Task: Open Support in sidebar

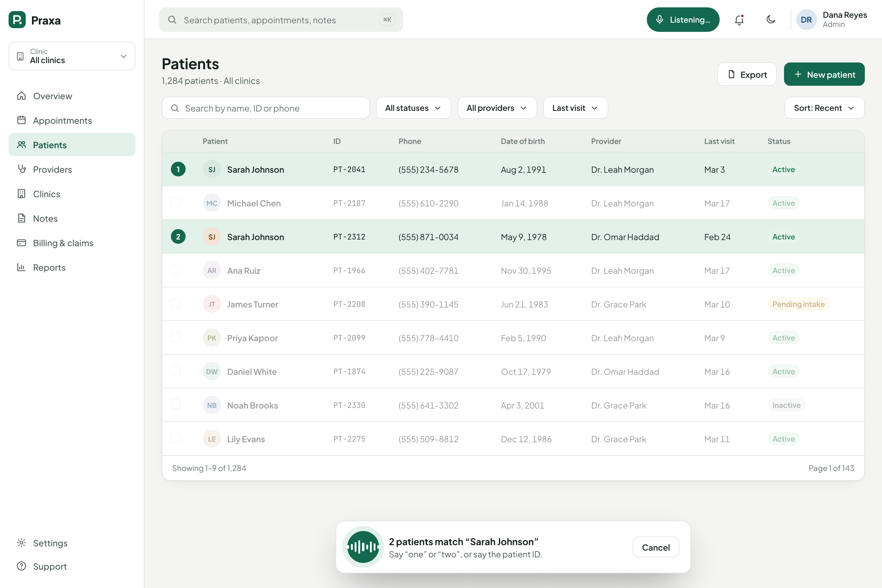Action: click(72, 566)
